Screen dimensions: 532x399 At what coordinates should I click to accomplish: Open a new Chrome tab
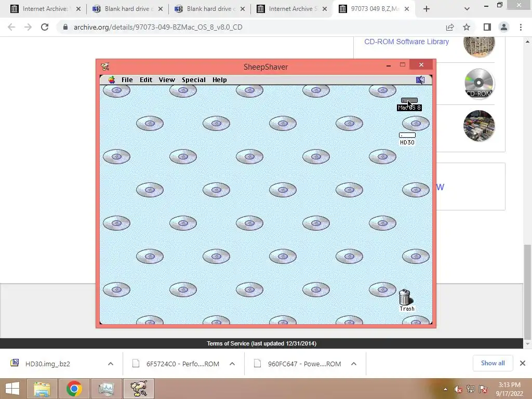pos(427,9)
